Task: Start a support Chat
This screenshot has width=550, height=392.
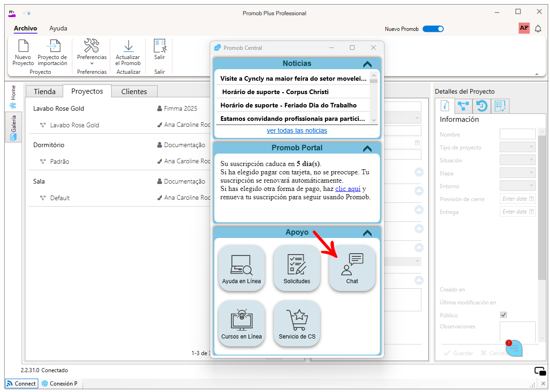Action: pos(352,268)
